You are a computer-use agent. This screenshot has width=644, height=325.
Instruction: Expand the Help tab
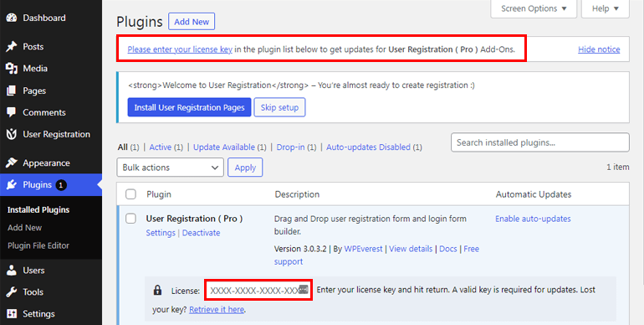606,8
